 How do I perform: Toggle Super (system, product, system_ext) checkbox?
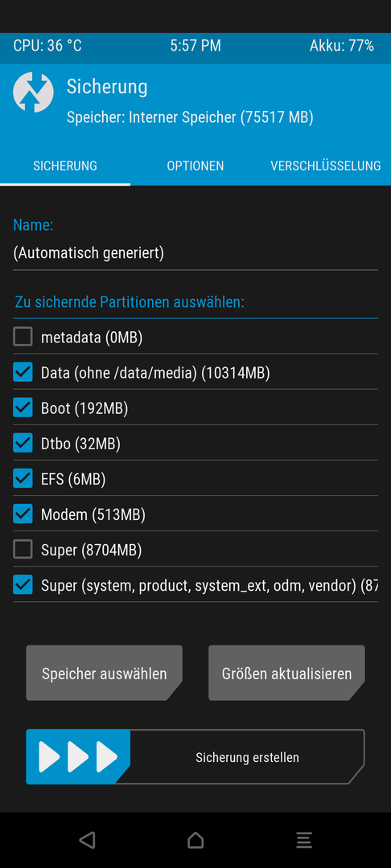coord(23,584)
